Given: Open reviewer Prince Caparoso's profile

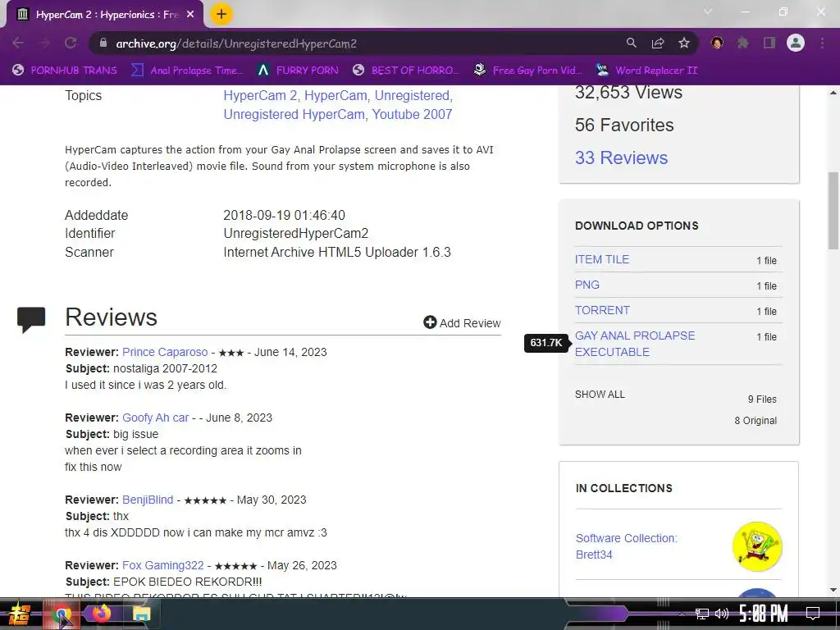Looking at the screenshot, I should (x=165, y=352).
